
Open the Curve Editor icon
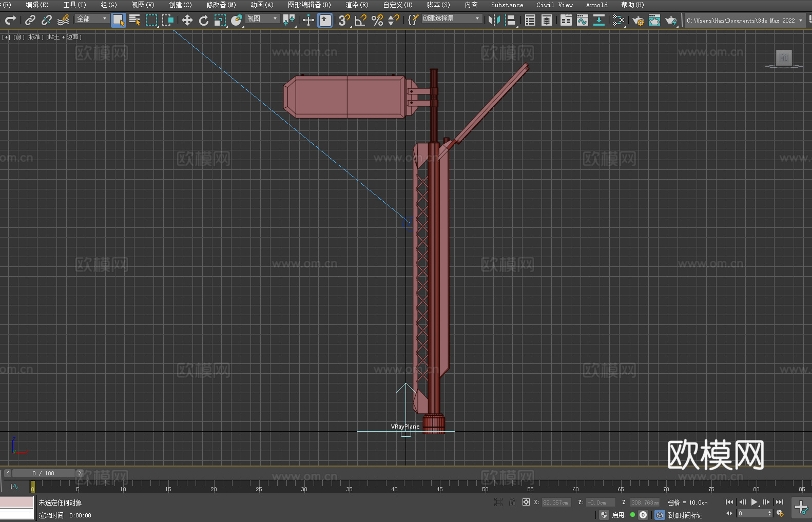click(x=582, y=21)
